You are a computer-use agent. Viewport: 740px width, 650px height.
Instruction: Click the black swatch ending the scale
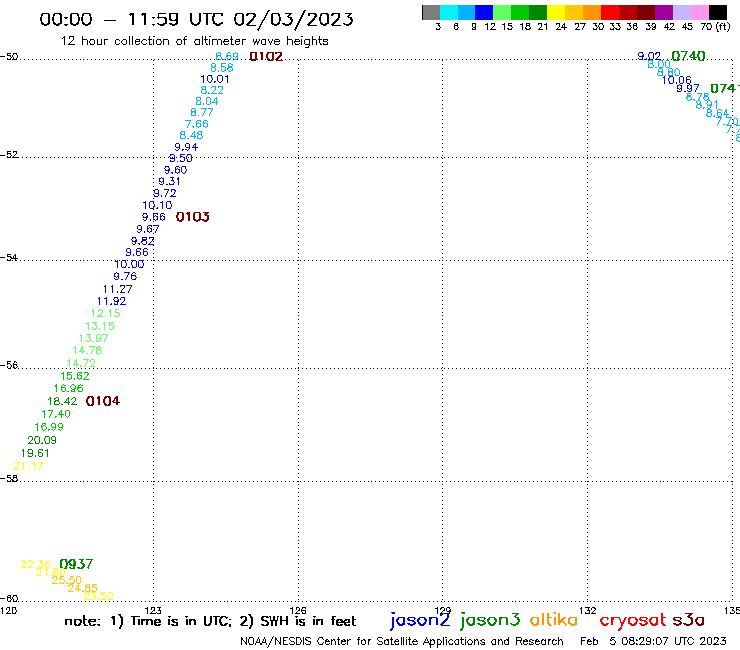718,12
